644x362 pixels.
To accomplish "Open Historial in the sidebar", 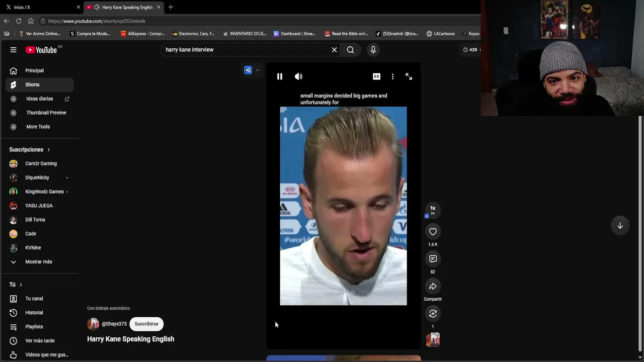I will [39, 313].
